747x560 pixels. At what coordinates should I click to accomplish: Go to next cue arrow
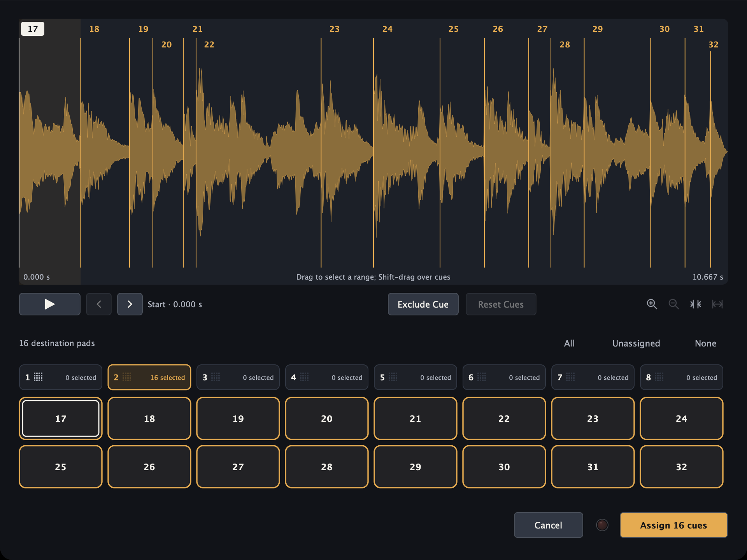pos(130,304)
